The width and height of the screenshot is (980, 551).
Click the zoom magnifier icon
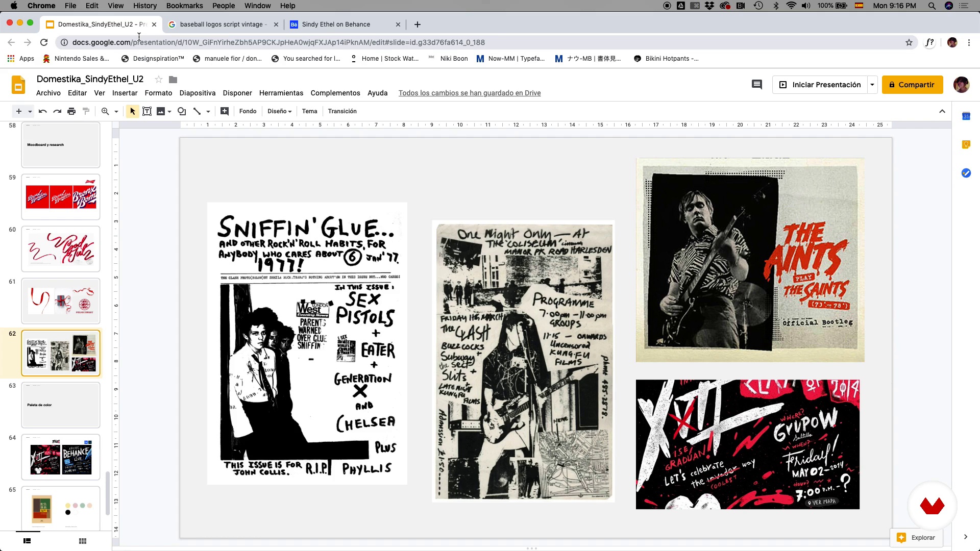[105, 111]
